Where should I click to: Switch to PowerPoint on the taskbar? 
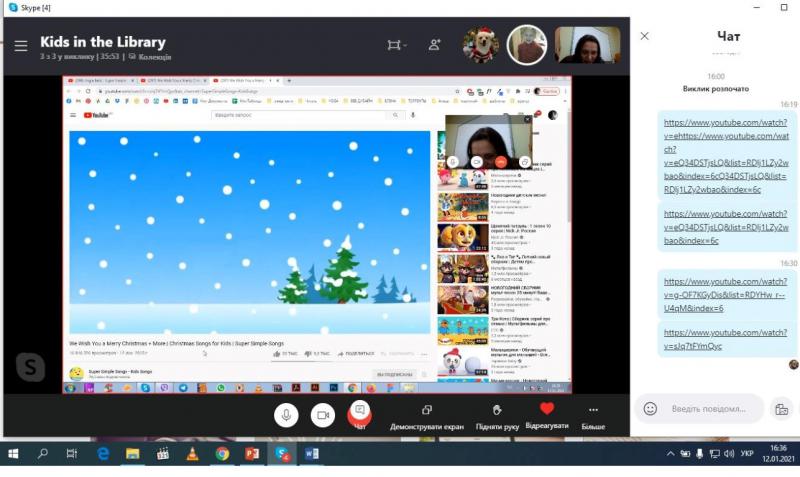[252, 454]
